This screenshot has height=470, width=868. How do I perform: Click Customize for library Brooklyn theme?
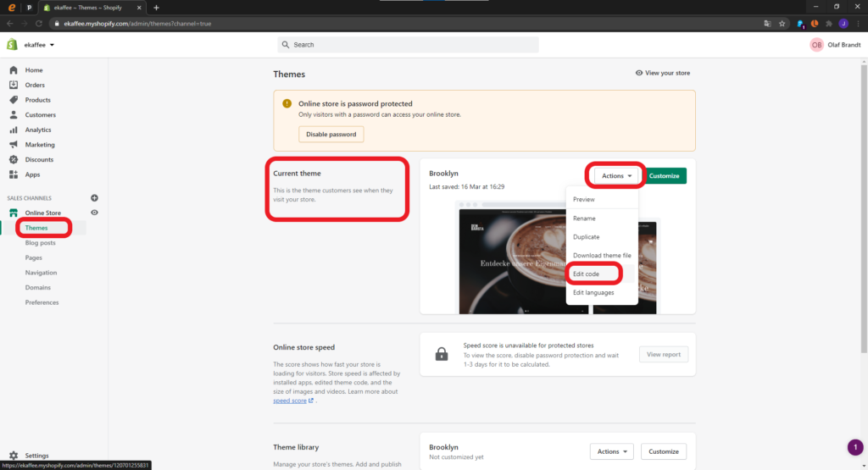pyautogui.click(x=664, y=451)
